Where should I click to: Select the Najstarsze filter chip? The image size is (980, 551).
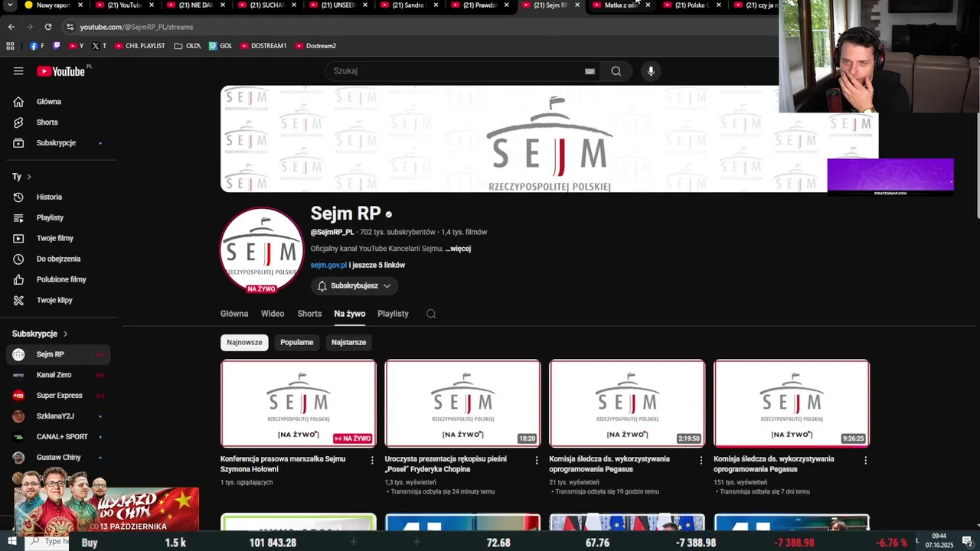pos(348,342)
